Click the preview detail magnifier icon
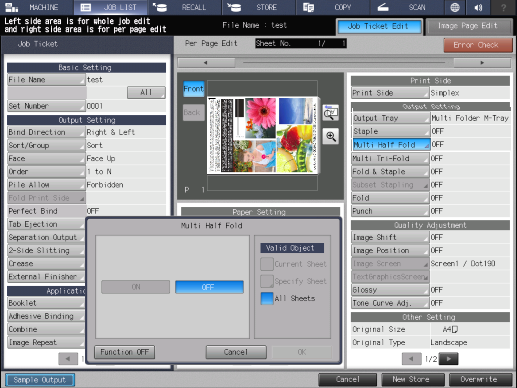Screen dimensions: 517x388 (331, 113)
